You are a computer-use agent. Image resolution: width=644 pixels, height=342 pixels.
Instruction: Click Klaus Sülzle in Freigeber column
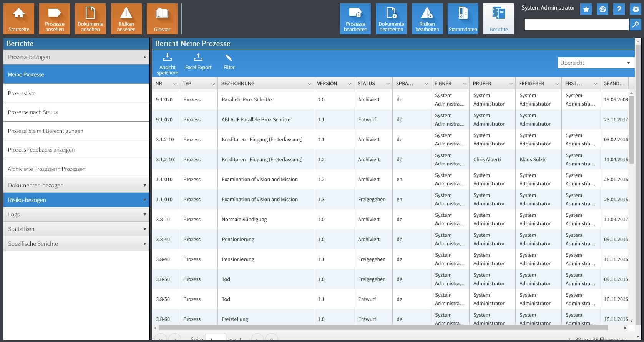coord(533,159)
